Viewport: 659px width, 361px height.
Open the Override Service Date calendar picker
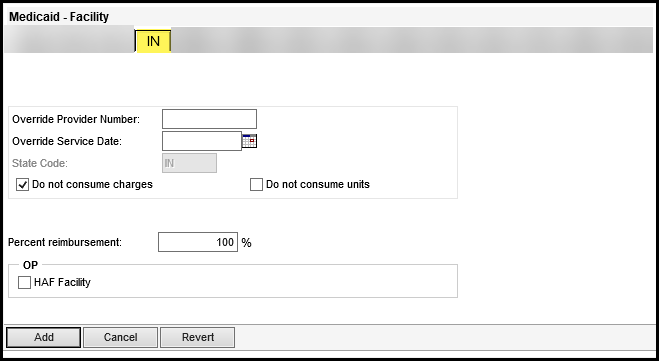(249, 141)
